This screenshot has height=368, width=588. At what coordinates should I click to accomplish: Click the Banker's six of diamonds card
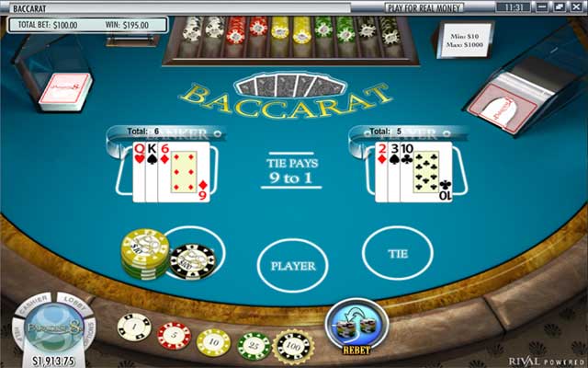pos(184,172)
